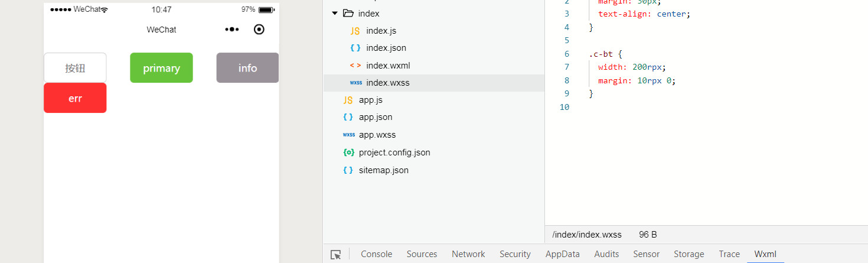Open the project.config.json file
This screenshot has height=263, width=868.
(394, 152)
